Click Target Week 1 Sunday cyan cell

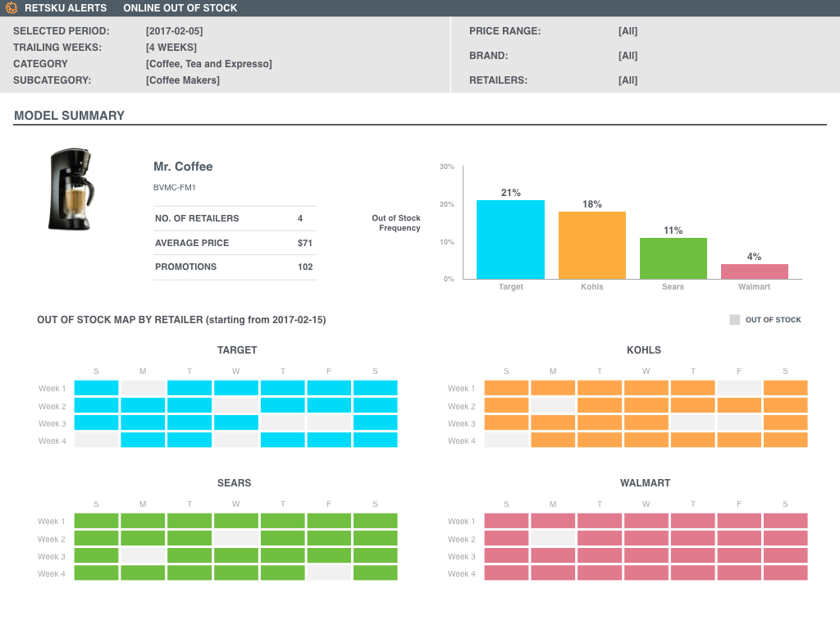point(97,388)
